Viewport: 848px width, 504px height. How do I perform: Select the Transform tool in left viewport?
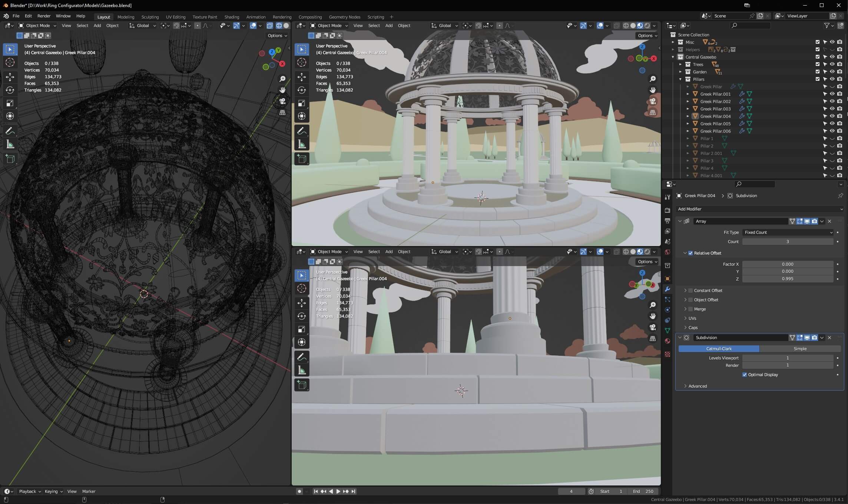coord(10,116)
